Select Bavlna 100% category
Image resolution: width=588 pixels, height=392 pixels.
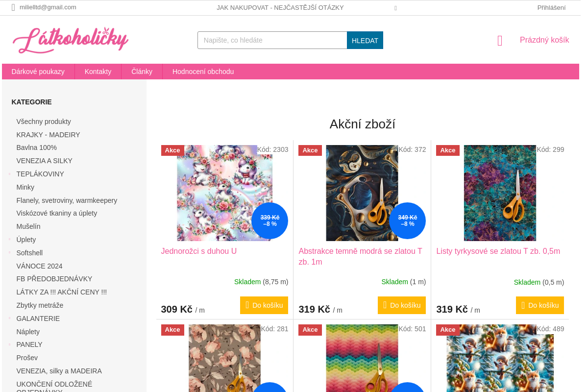coord(37,147)
